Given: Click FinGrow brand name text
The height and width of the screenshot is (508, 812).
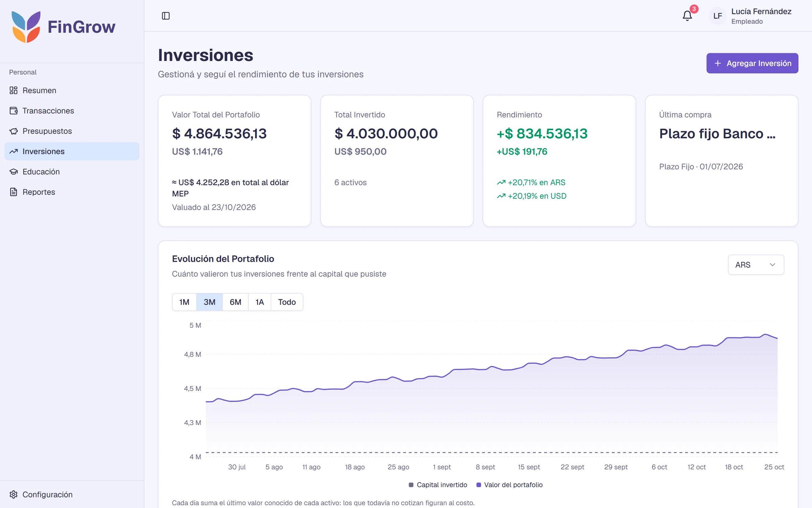Looking at the screenshot, I should (81, 27).
